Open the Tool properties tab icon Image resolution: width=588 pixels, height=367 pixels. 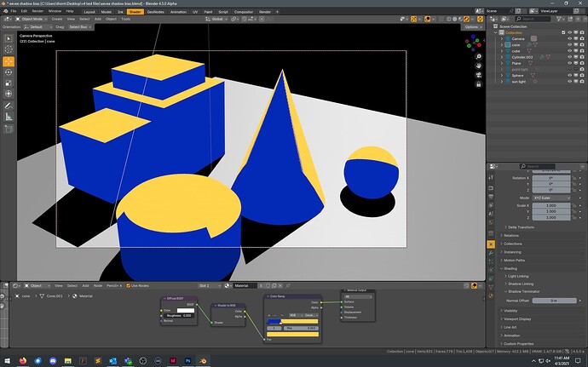click(491, 177)
